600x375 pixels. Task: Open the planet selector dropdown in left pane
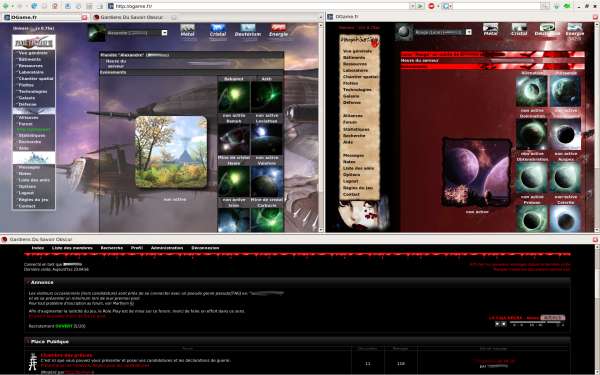164,33
